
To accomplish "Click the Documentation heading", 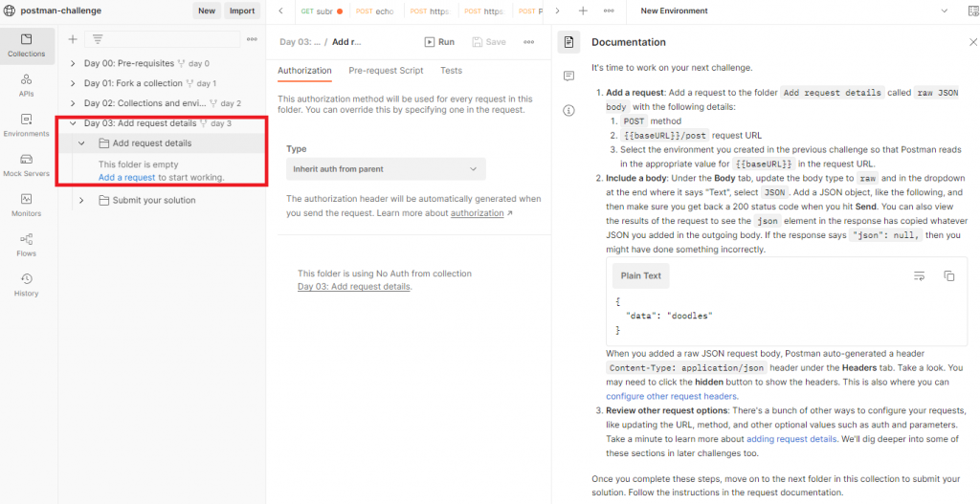I will 629,42.
